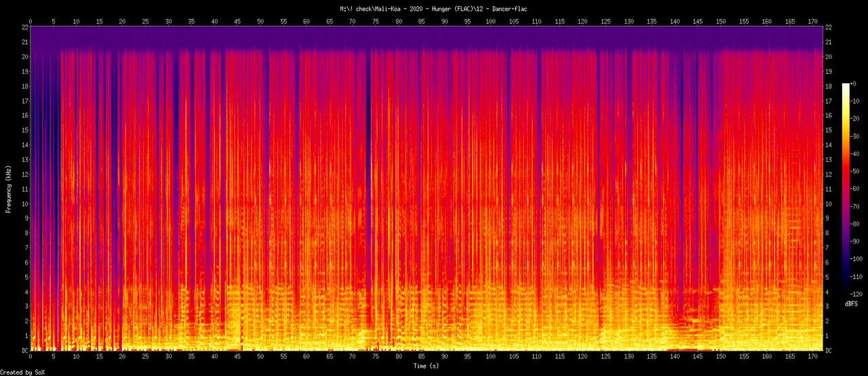Click the 'Time (s)' axis label
868x376 pixels.
427,366
